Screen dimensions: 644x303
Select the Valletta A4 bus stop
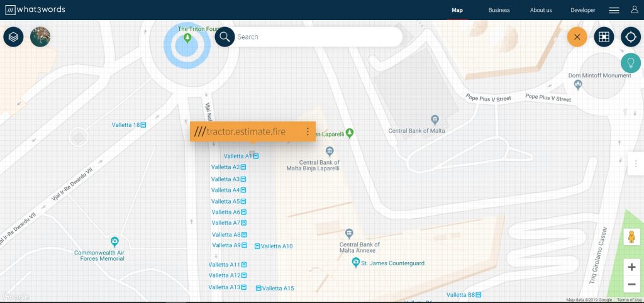pos(228,190)
